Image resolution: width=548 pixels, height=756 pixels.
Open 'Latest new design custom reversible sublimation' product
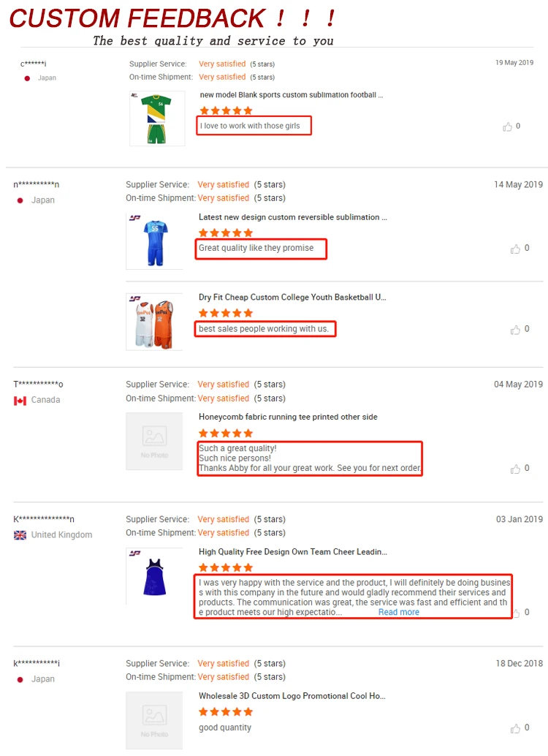pos(292,217)
